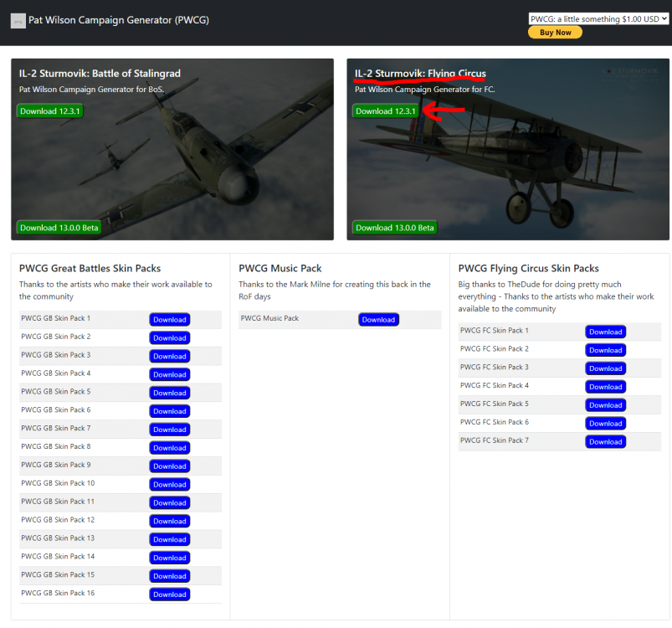Get the 13.0.0 Beta for Flying Circus
672x628 pixels.
(394, 228)
